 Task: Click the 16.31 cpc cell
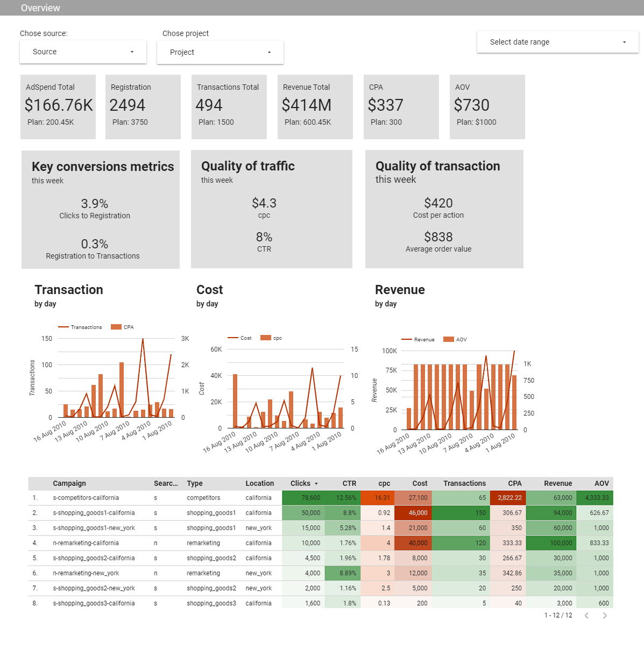tap(378, 498)
